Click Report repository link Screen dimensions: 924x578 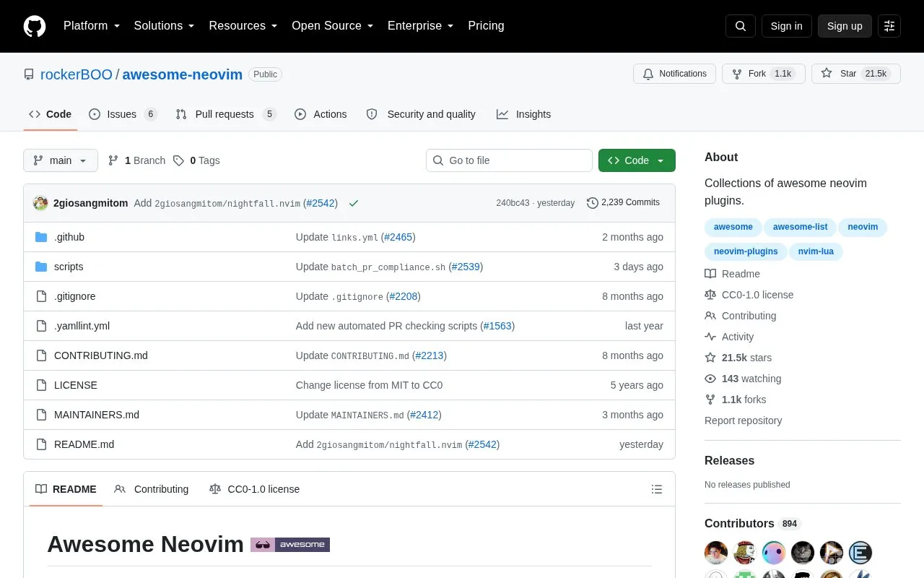[x=743, y=420]
